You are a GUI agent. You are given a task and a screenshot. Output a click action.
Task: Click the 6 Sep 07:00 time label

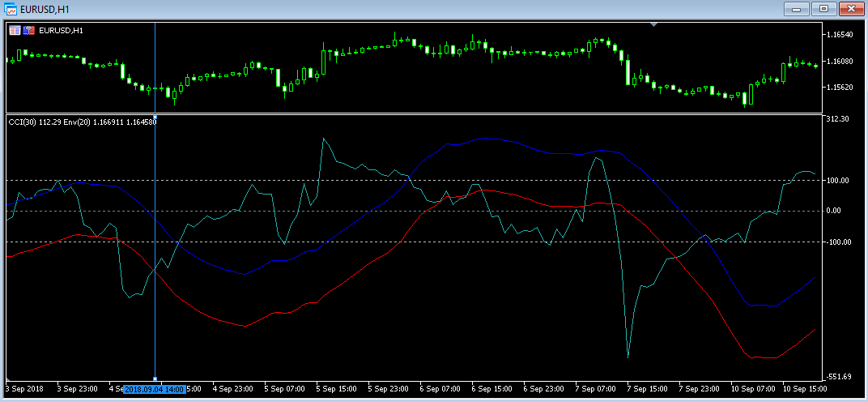tap(440, 389)
